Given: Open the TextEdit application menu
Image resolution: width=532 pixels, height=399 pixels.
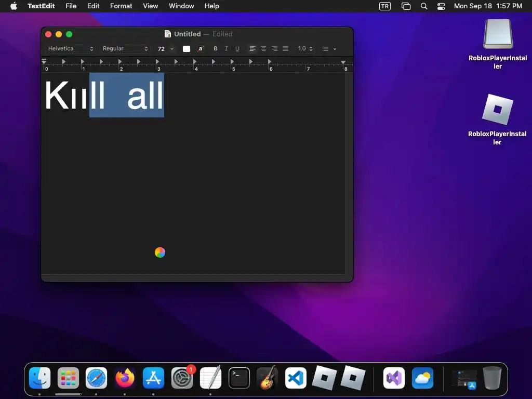Looking at the screenshot, I should point(41,6).
